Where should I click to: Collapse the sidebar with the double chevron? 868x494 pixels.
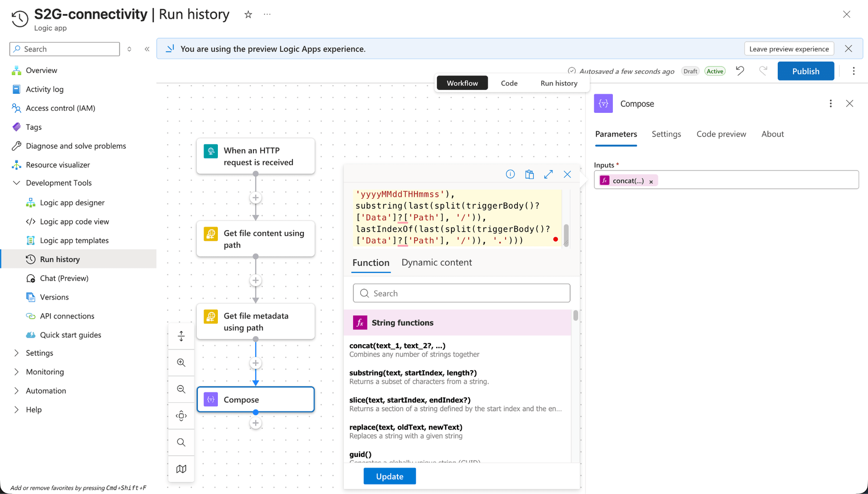pyautogui.click(x=147, y=49)
